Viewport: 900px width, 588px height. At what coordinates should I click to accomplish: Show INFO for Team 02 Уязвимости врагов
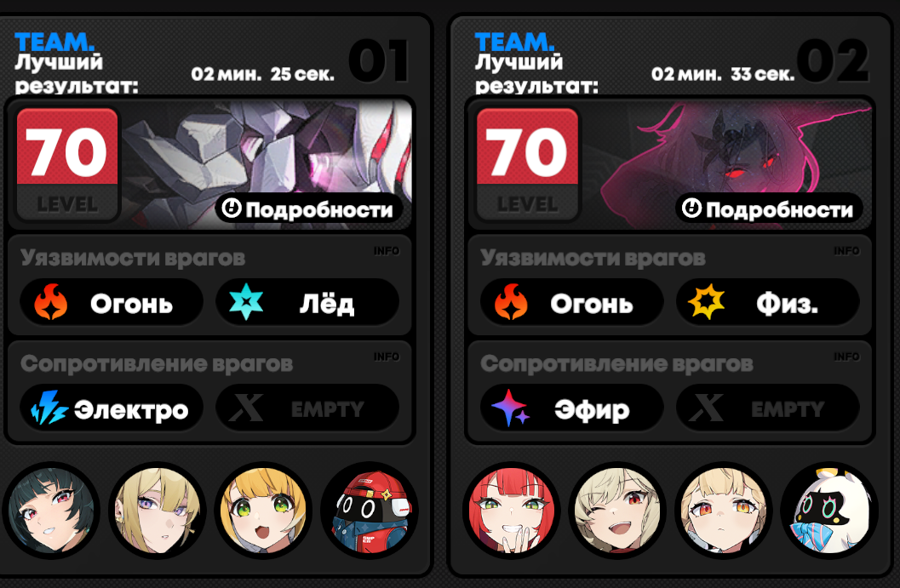click(846, 251)
